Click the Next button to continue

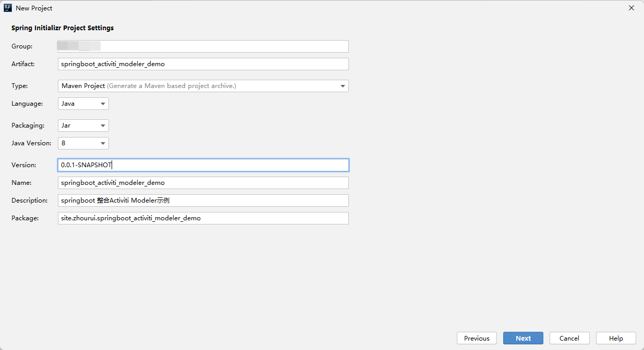pos(523,338)
